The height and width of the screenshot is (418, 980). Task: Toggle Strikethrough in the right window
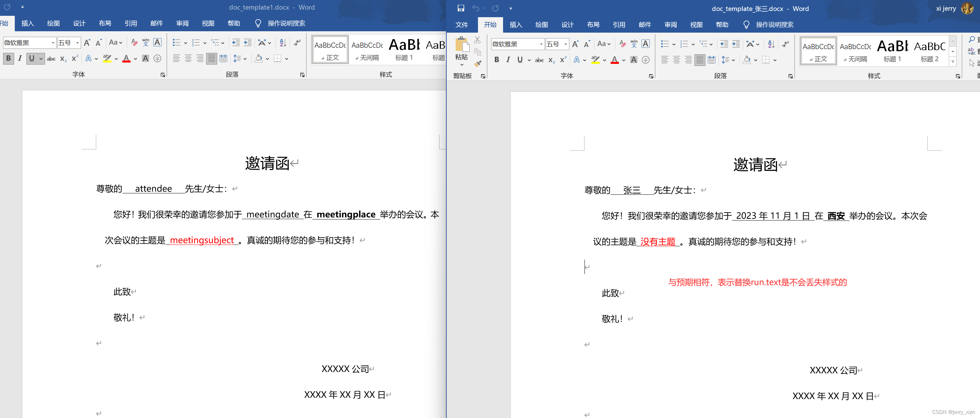pyautogui.click(x=539, y=60)
